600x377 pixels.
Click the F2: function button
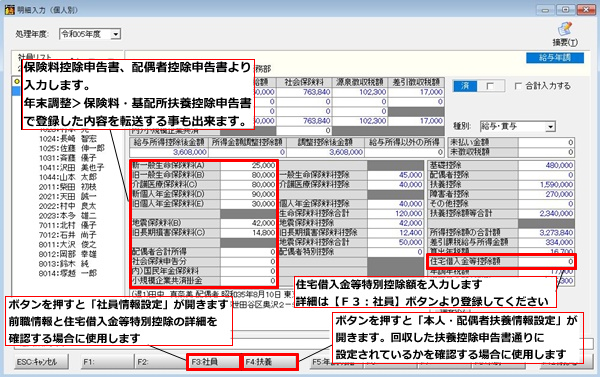[161, 362]
